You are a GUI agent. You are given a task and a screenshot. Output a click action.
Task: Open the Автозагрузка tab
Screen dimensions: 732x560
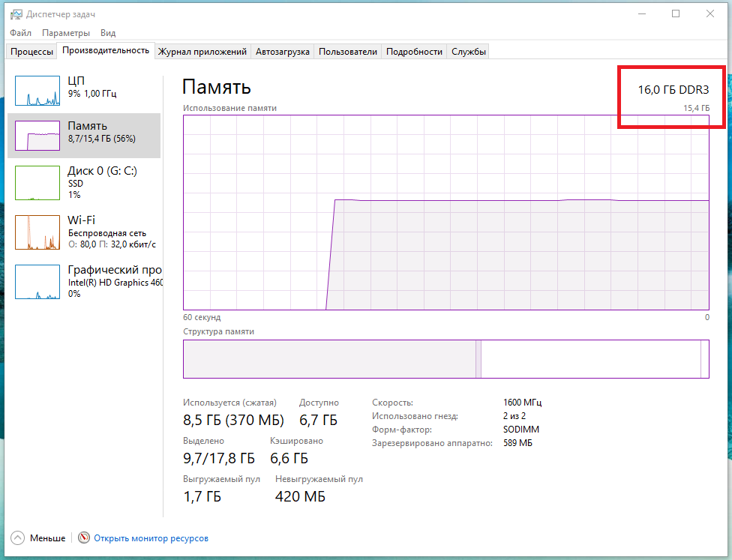[x=283, y=51]
